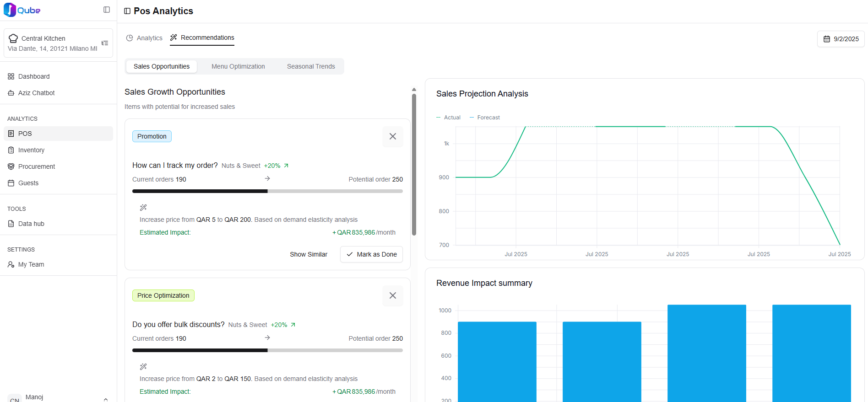Click Show Similar on the Promotion card
This screenshot has width=868, height=402.
pos(309,254)
